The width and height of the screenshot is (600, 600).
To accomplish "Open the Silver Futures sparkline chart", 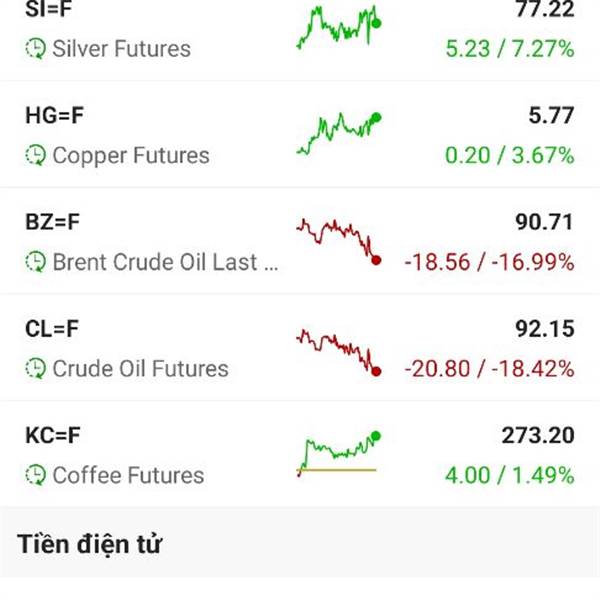I will (338, 27).
